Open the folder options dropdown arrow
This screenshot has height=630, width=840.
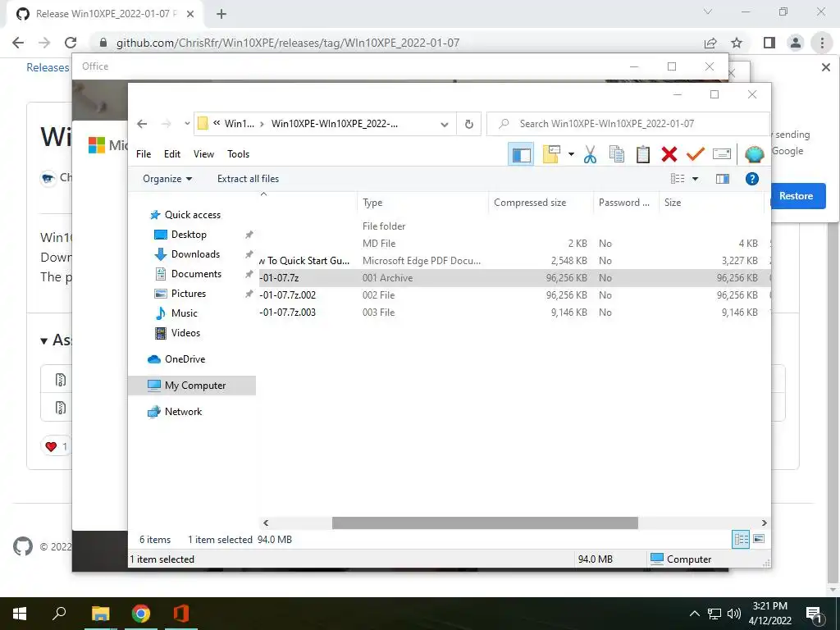[x=571, y=154]
